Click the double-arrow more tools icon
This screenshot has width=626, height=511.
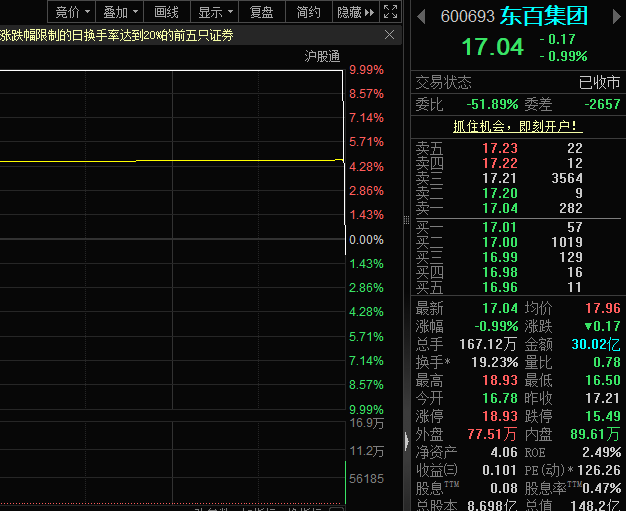[369, 12]
